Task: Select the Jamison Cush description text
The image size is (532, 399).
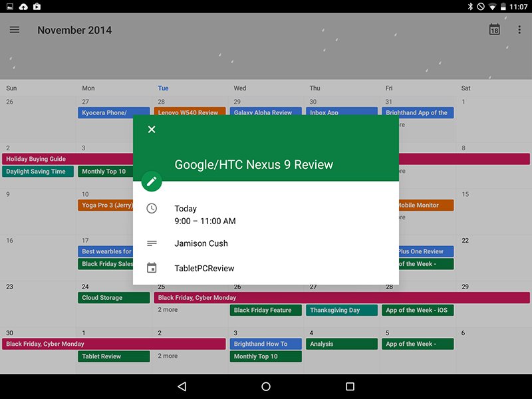Action: 201,243
